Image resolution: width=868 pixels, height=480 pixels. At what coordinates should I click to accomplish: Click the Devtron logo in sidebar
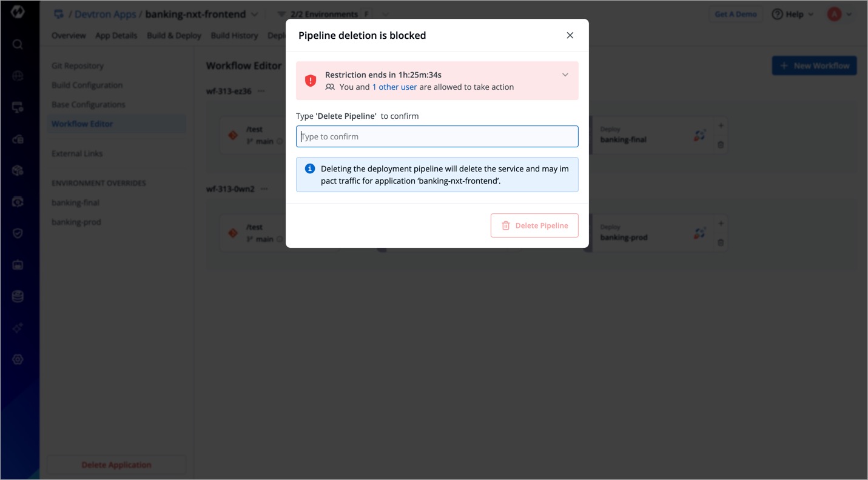(x=18, y=12)
